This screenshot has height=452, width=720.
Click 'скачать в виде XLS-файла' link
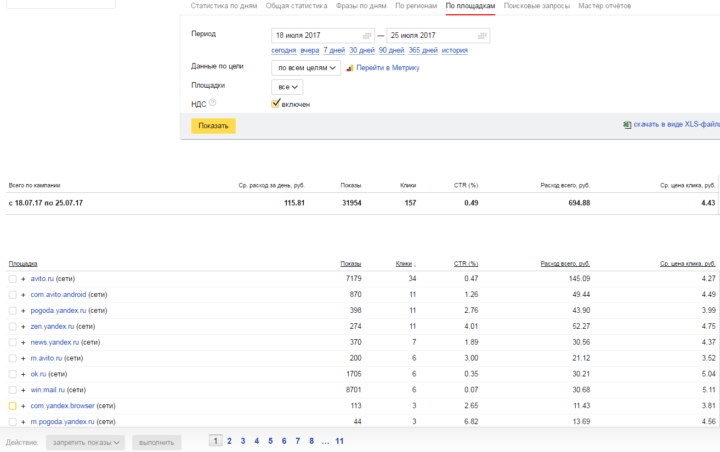click(677, 124)
